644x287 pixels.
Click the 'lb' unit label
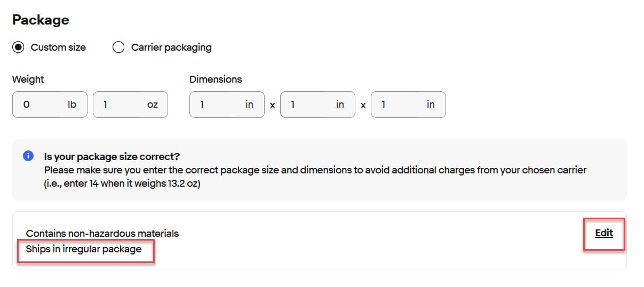tap(72, 105)
